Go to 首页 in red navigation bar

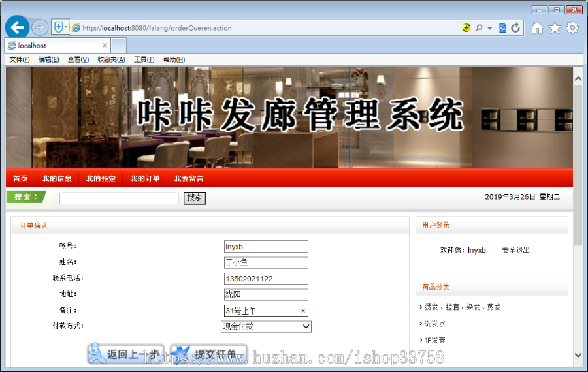(20, 179)
